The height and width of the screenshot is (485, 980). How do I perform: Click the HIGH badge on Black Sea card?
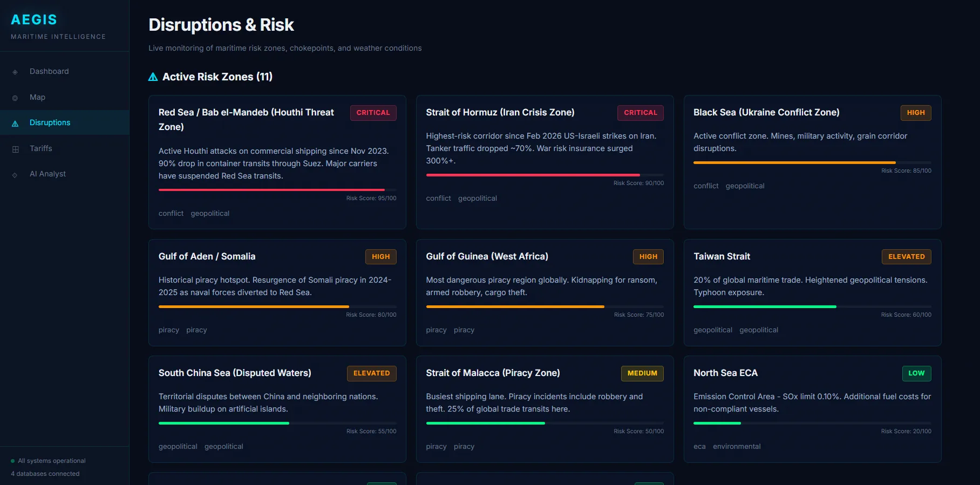(x=916, y=113)
